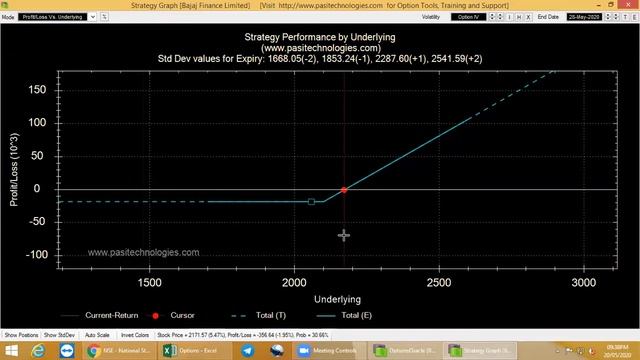The width and height of the screenshot is (640, 360).
Task: Click the y-axis value 100
Action: point(37,123)
